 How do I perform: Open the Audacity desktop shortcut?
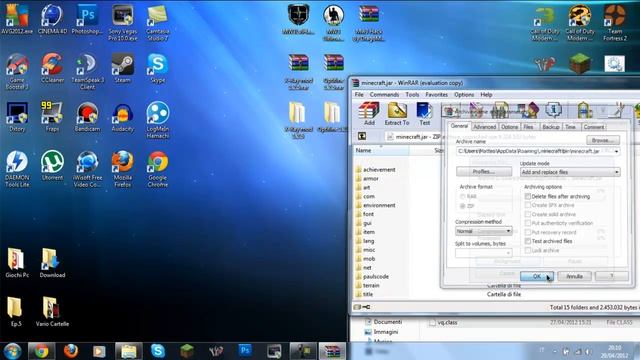pyautogui.click(x=122, y=117)
